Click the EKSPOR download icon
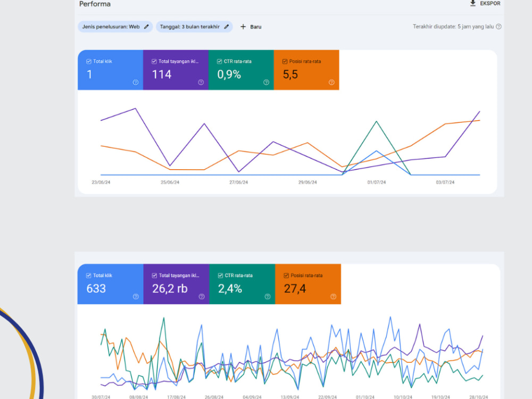The width and height of the screenshot is (532, 399). click(472, 3)
